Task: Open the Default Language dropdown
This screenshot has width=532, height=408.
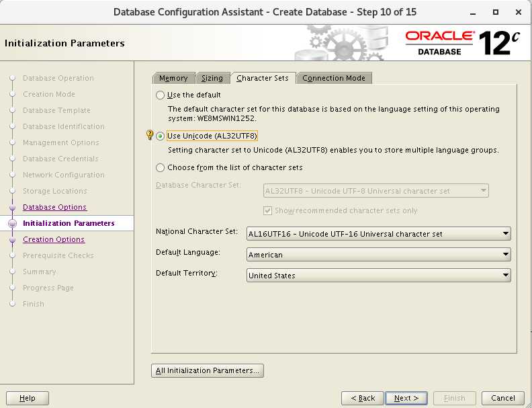Action: click(x=379, y=255)
